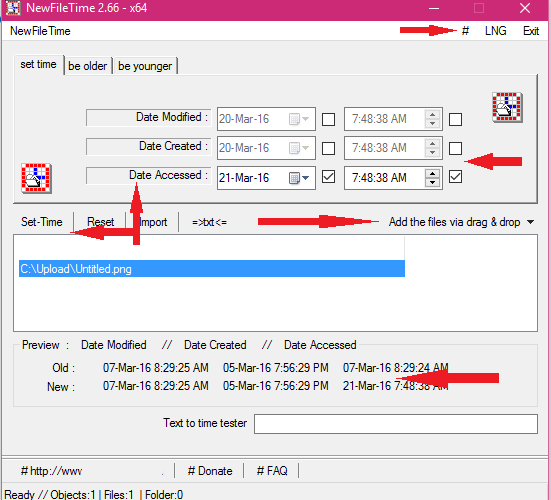Open the # Donate link
The height and width of the screenshot is (500, 551).
click(x=210, y=471)
